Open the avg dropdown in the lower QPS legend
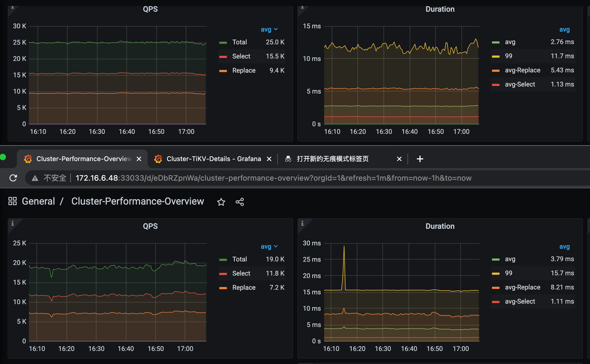590x364 pixels. pyautogui.click(x=269, y=246)
